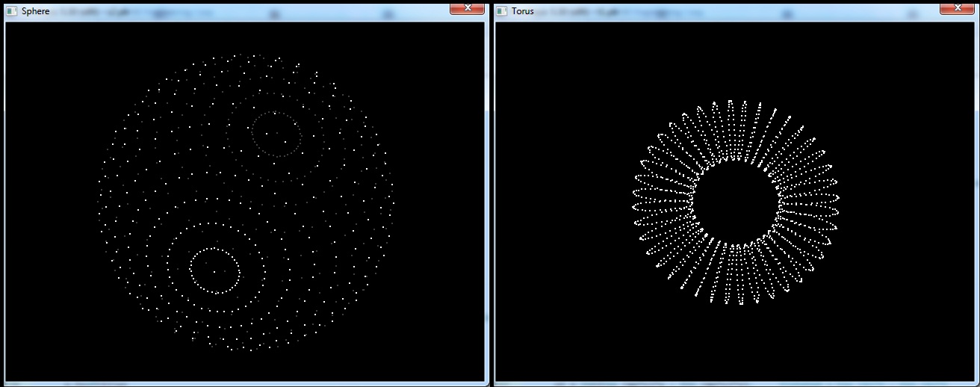Close the Torus window

(957, 7)
